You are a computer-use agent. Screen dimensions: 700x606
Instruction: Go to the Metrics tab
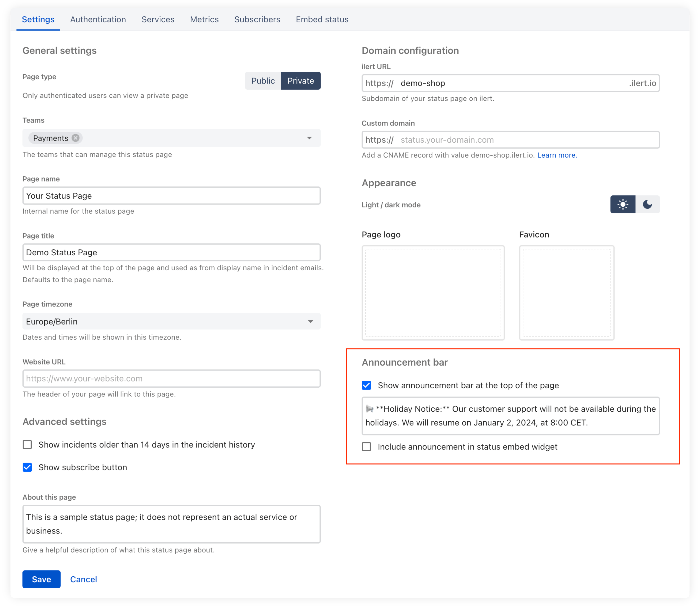point(204,20)
